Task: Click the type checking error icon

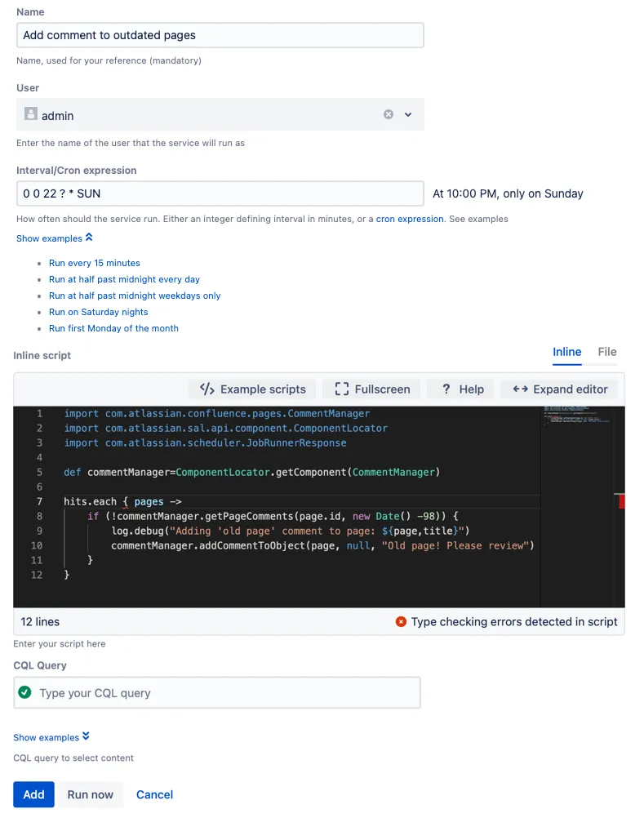Action: [401, 621]
